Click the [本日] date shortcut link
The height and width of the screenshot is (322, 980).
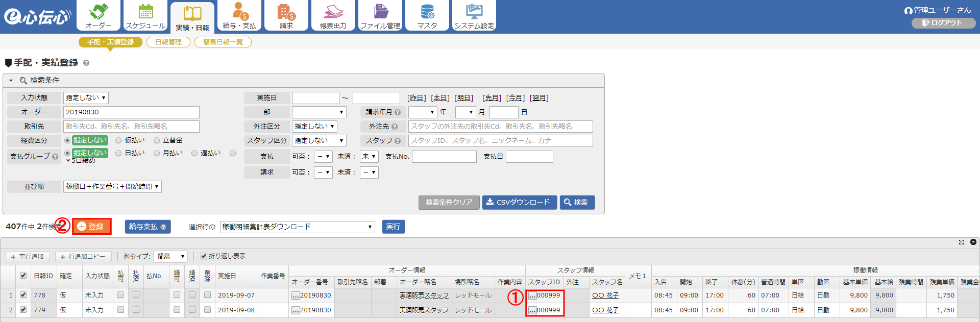pos(440,98)
